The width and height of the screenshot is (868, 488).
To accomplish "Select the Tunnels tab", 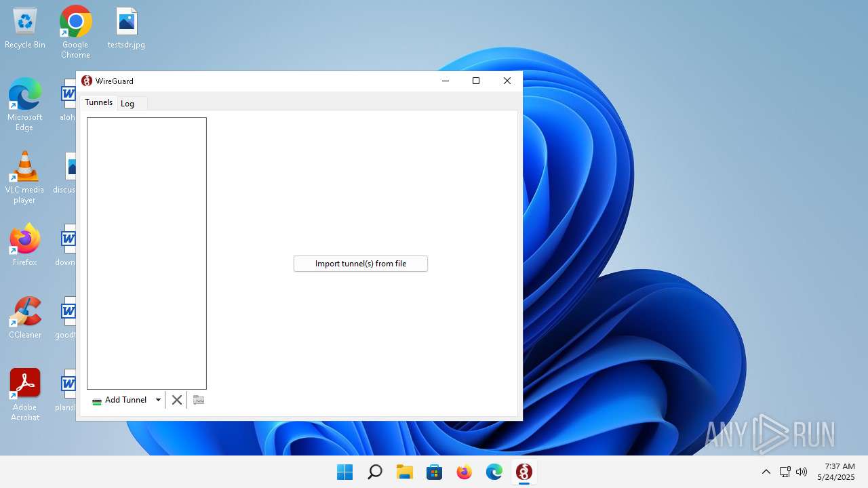I will coord(98,102).
